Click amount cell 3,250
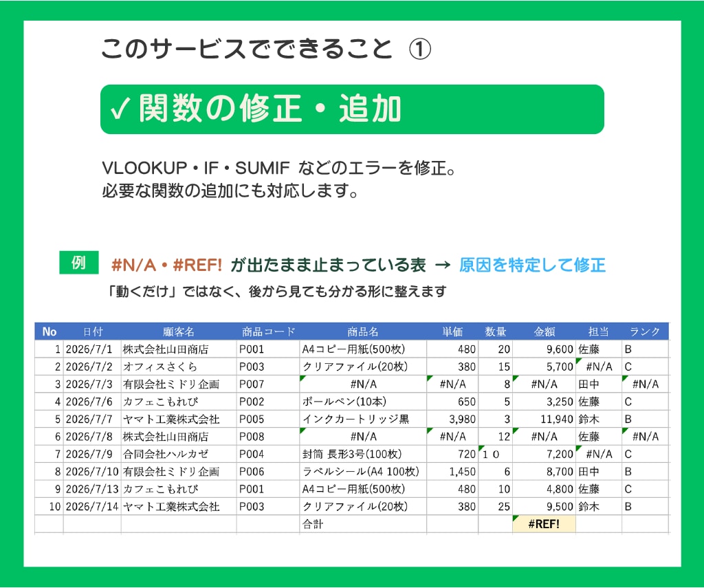Image resolution: width=704 pixels, height=588 pixels. [544, 402]
